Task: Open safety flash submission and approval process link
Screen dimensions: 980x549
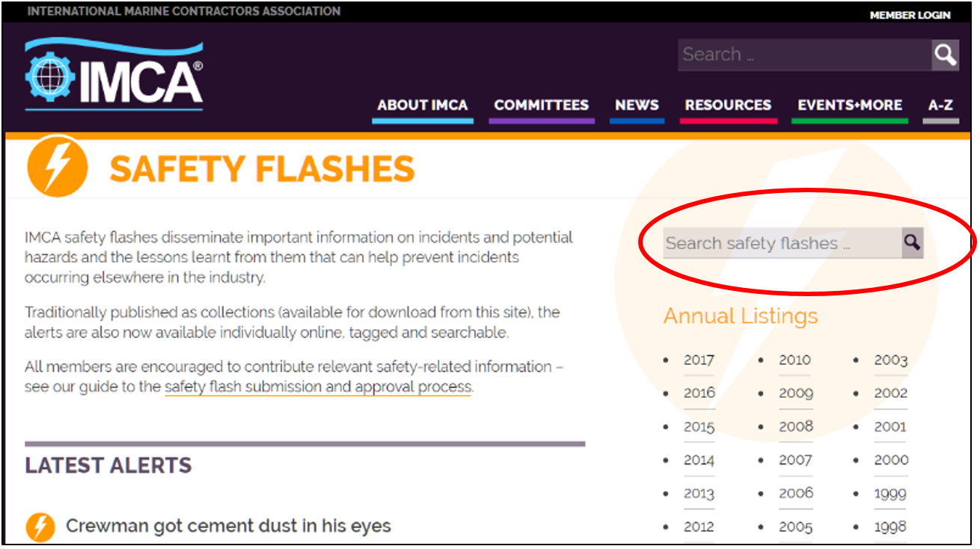Action: click(318, 387)
